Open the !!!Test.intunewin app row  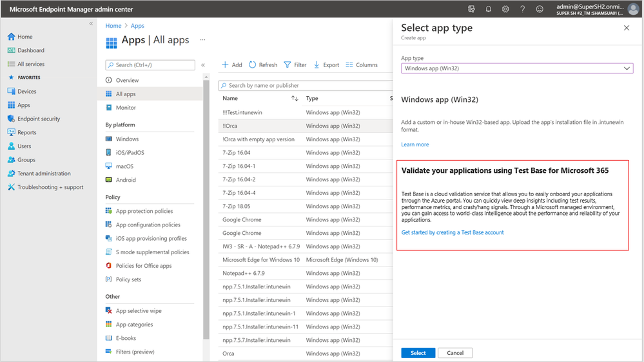[306, 112]
